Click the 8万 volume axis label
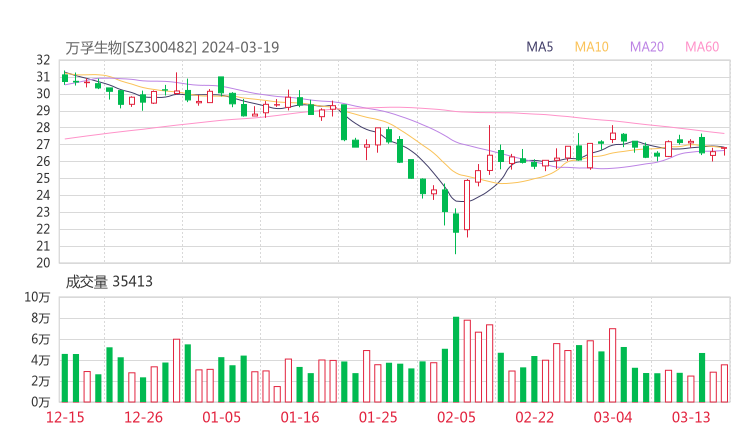Viewport: 740px width, 440px height. click(x=41, y=318)
